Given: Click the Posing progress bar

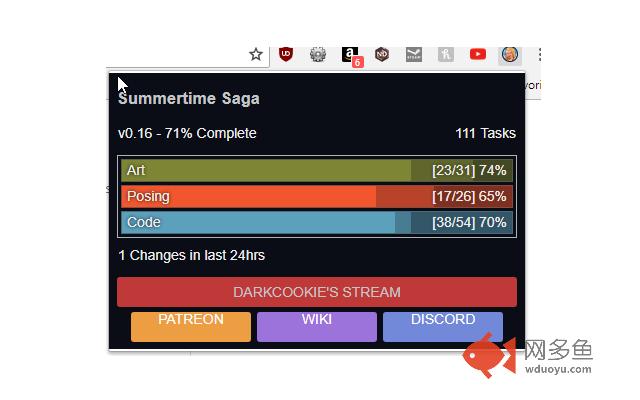Looking at the screenshot, I should [x=317, y=196].
